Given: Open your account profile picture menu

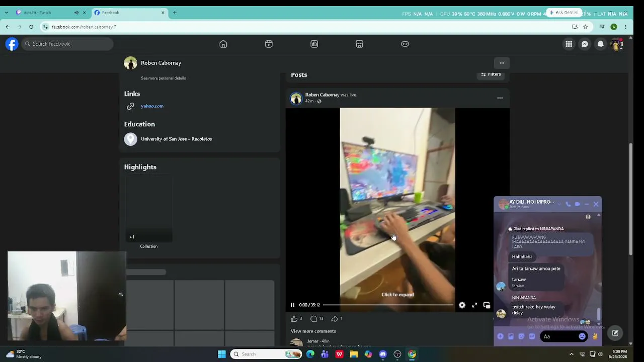Looking at the screenshot, I should click(616, 44).
